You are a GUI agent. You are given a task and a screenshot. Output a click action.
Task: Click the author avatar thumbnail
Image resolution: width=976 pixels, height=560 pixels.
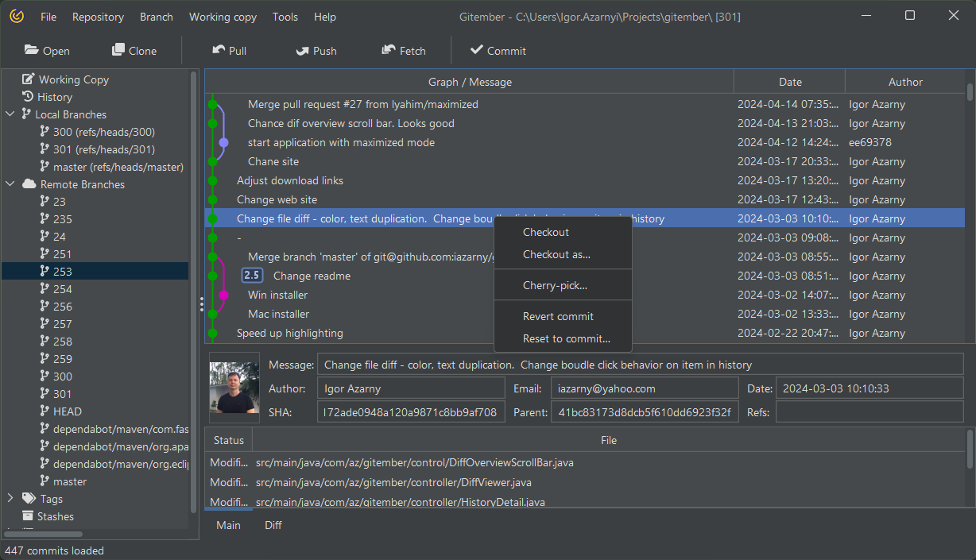pos(234,388)
